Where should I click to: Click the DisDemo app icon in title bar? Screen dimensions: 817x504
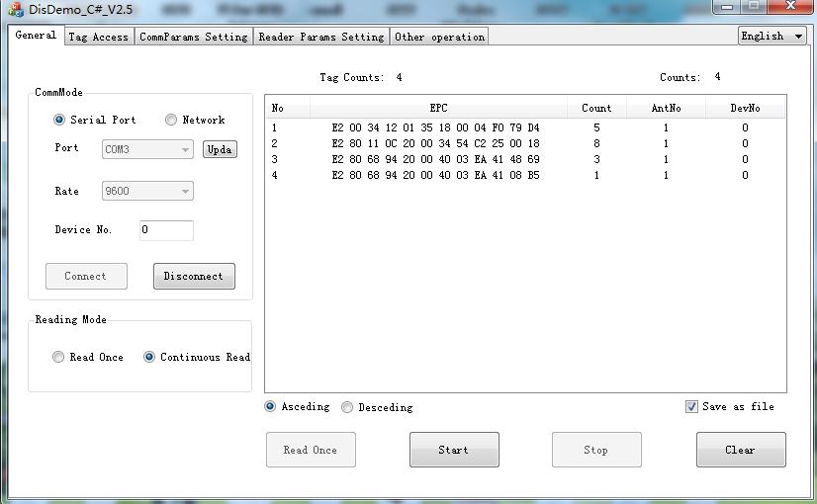click(x=15, y=9)
